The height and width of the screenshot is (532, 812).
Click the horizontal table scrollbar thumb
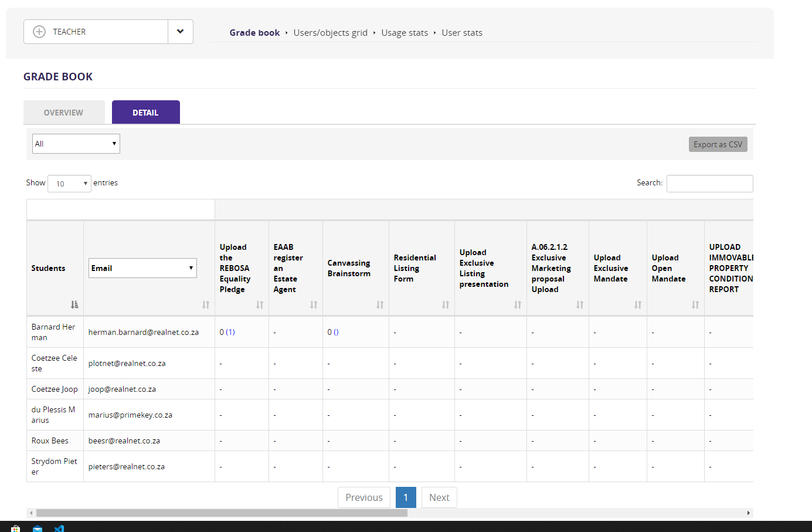pyautogui.click(x=222, y=513)
